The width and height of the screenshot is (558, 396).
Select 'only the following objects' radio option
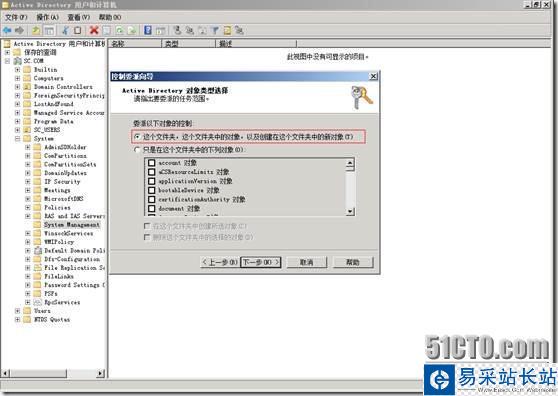click(137, 150)
